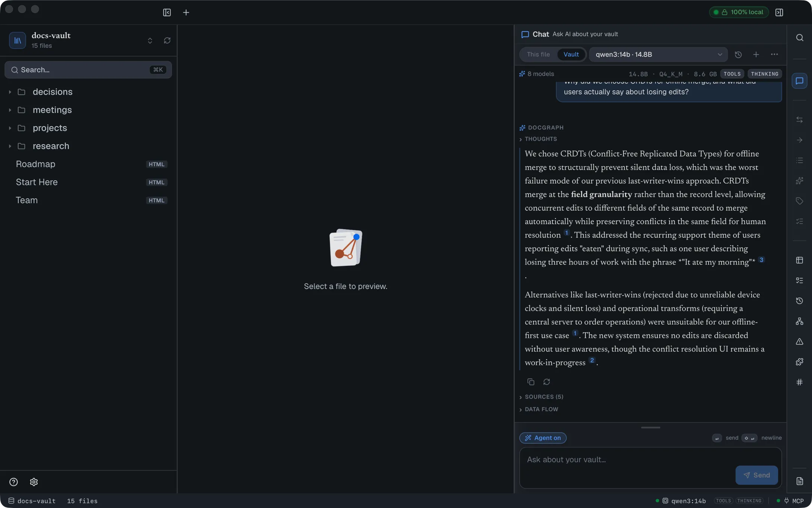Open the warnings triangle icon in right rail
Image resolution: width=812 pixels, height=508 pixels.
(x=800, y=342)
